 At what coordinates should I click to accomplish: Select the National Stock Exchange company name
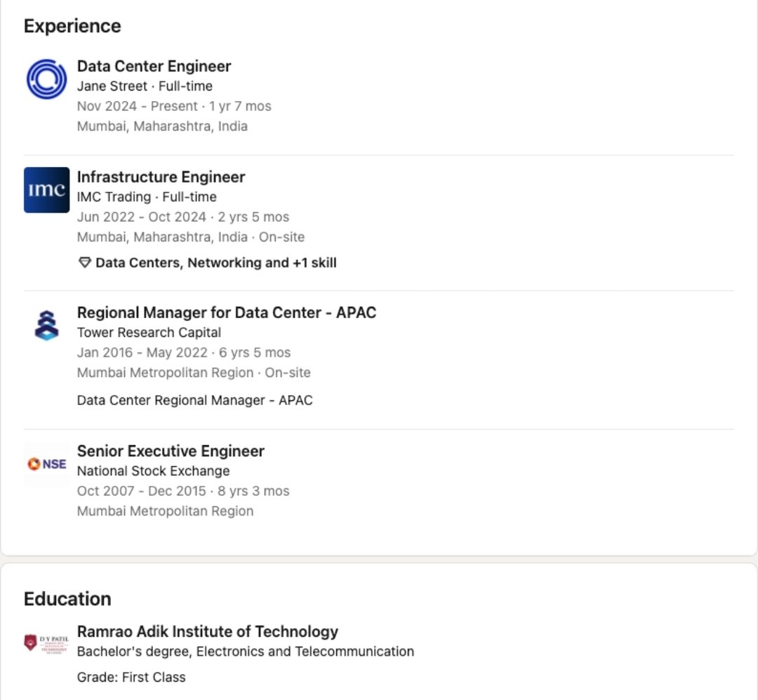[x=153, y=471]
